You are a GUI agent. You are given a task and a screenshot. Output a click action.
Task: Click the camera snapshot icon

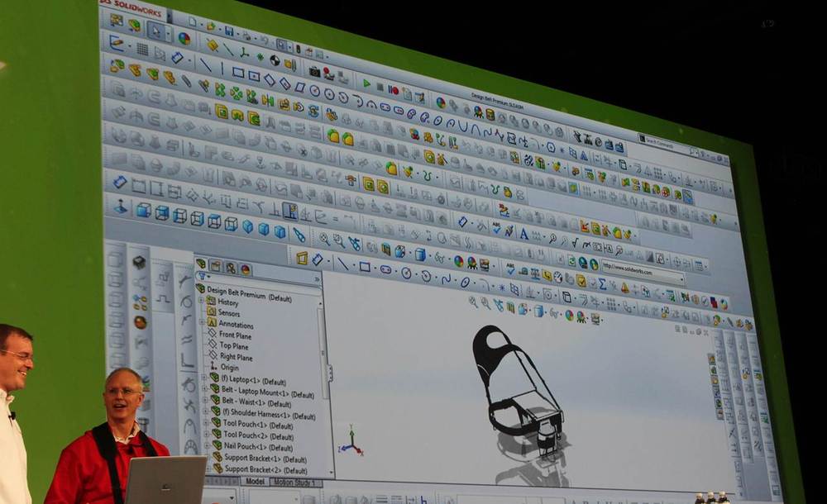click(x=314, y=72)
